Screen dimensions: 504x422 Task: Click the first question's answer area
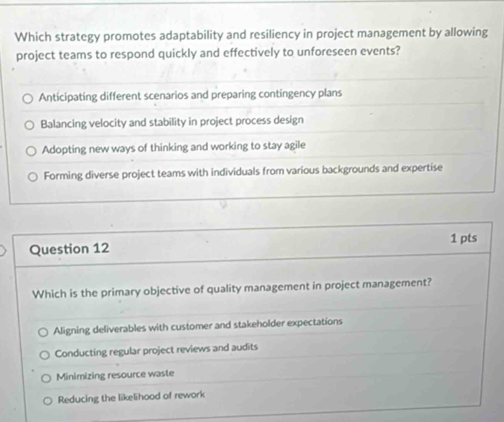pos(251,134)
